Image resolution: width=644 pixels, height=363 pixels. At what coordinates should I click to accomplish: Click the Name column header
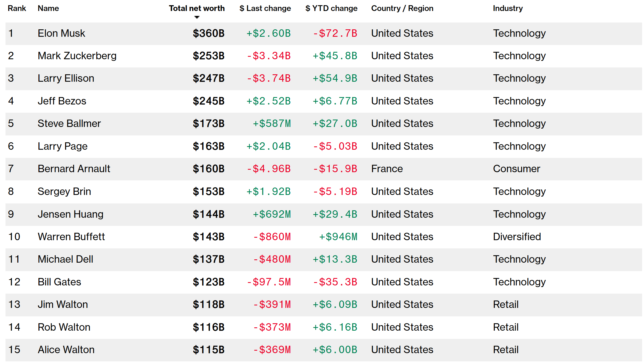coord(48,8)
